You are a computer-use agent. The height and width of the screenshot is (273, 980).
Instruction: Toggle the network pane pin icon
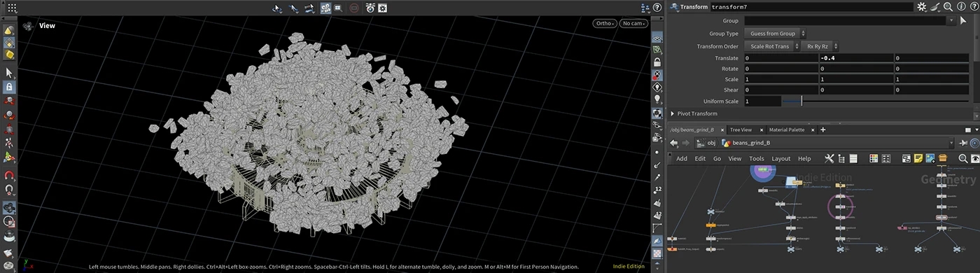click(964, 143)
